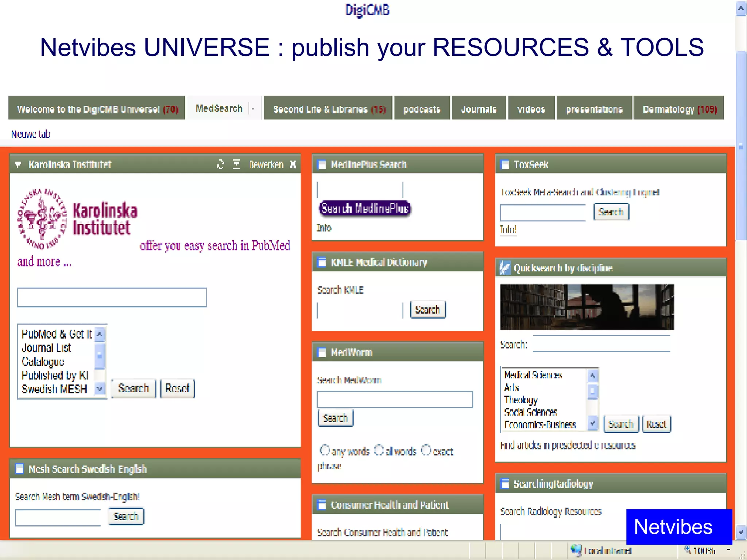Select Catalogue in Karolinska list
Screen dimensions: 747x560
[x=43, y=361]
